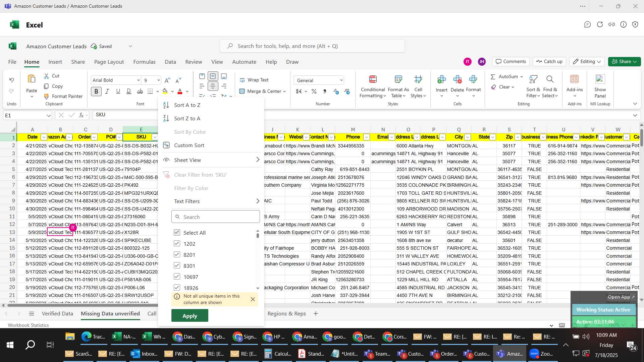Viewport: 644px width, 362px height.
Task: Switch to Verified Data sheet tab
Action: [x=57, y=314]
